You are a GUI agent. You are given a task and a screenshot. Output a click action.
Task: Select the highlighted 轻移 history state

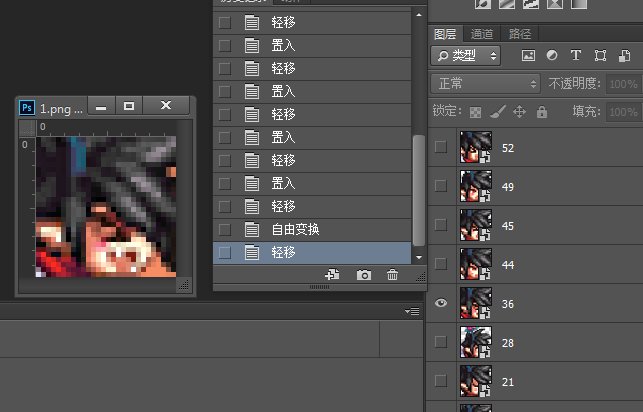(312, 253)
